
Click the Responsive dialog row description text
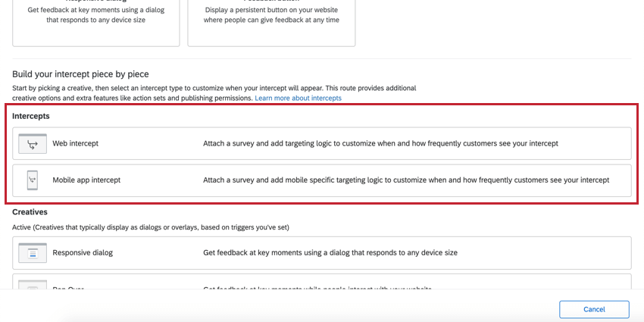pos(330,253)
